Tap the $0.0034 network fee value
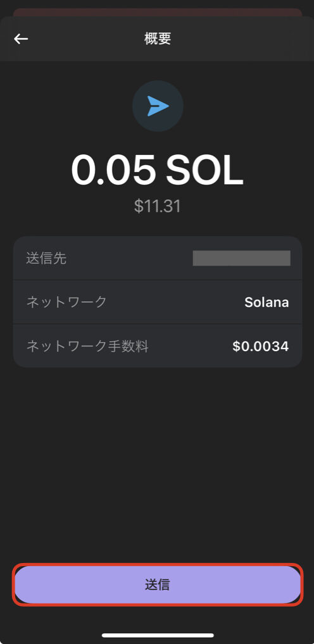314x644 pixels. pyautogui.click(x=261, y=346)
